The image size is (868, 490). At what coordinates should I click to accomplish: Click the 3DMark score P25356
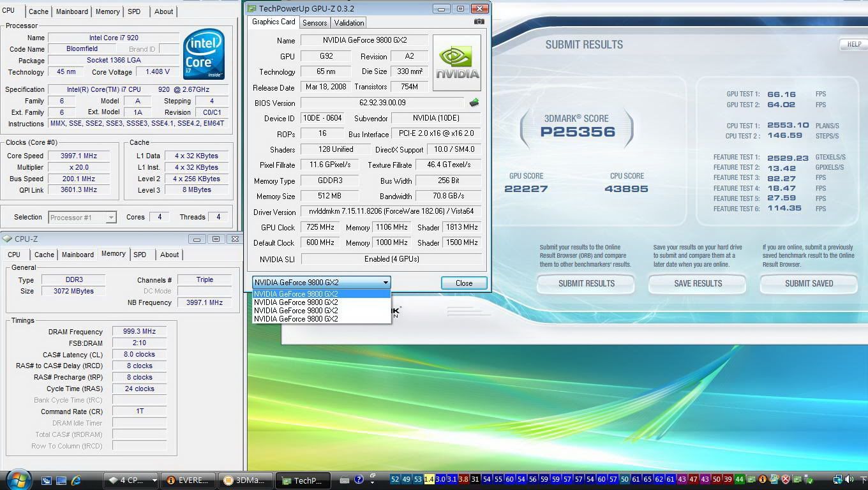[578, 132]
